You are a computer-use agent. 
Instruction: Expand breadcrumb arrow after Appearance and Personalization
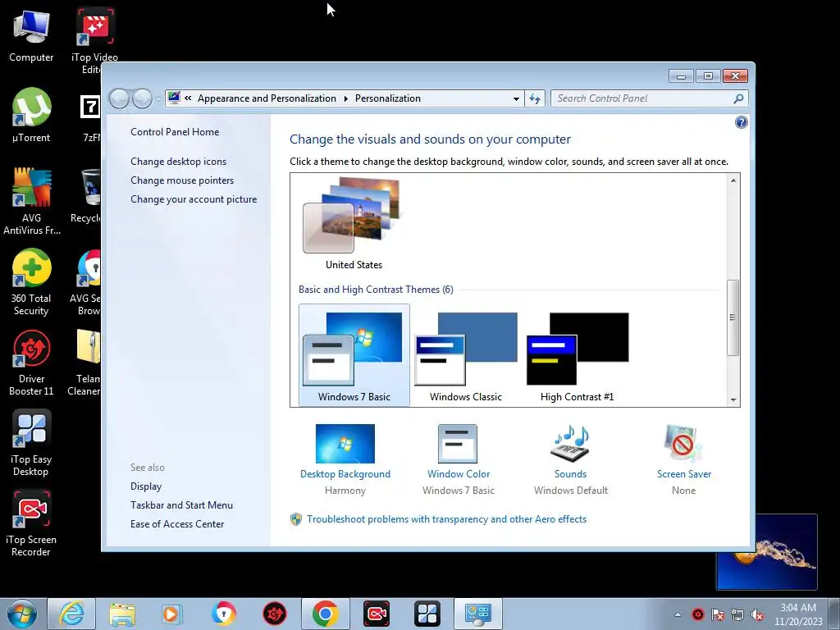(x=345, y=98)
